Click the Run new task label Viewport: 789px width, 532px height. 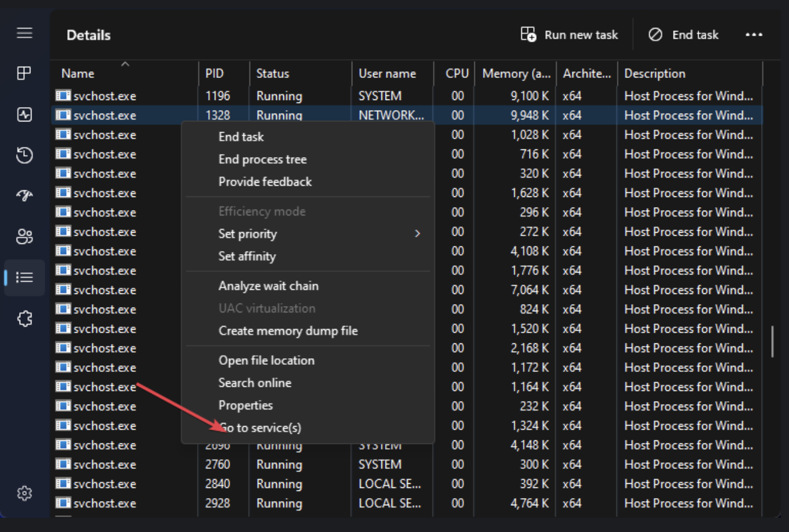pos(581,35)
